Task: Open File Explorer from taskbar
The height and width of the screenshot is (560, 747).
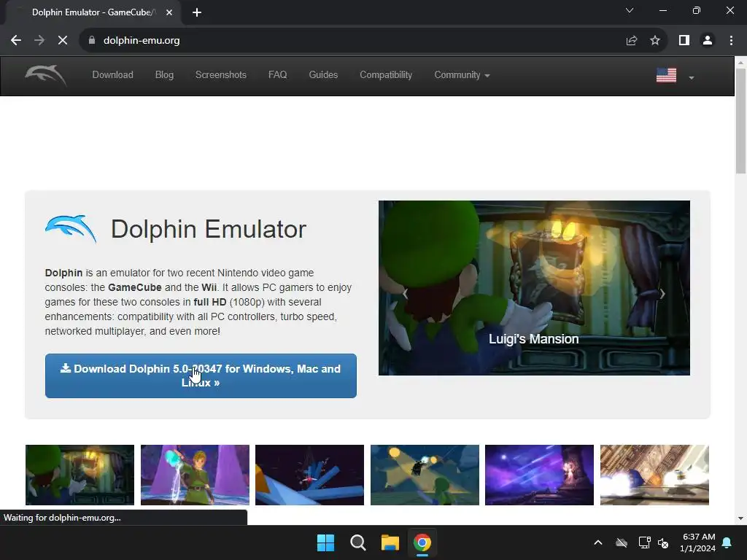Action: click(390, 542)
